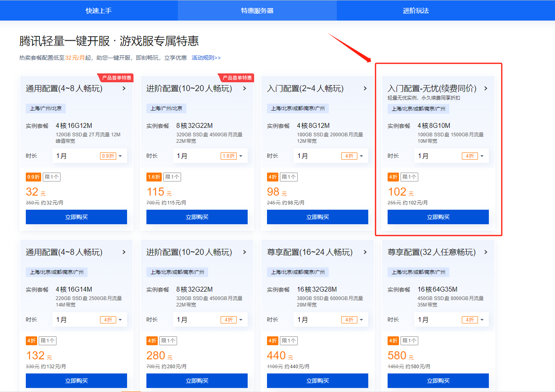Open the 进阶玩法 tab
555x392 pixels.
point(416,10)
